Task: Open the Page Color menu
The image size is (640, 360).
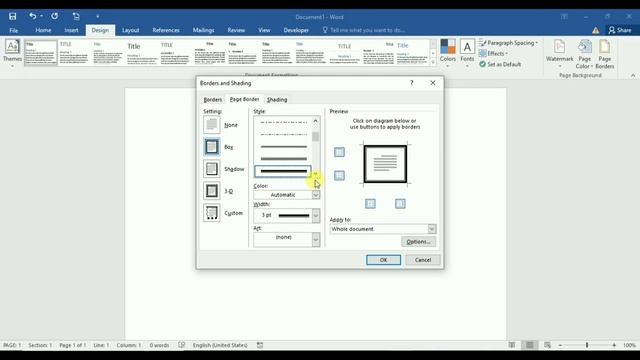Action: tap(584, 54)
